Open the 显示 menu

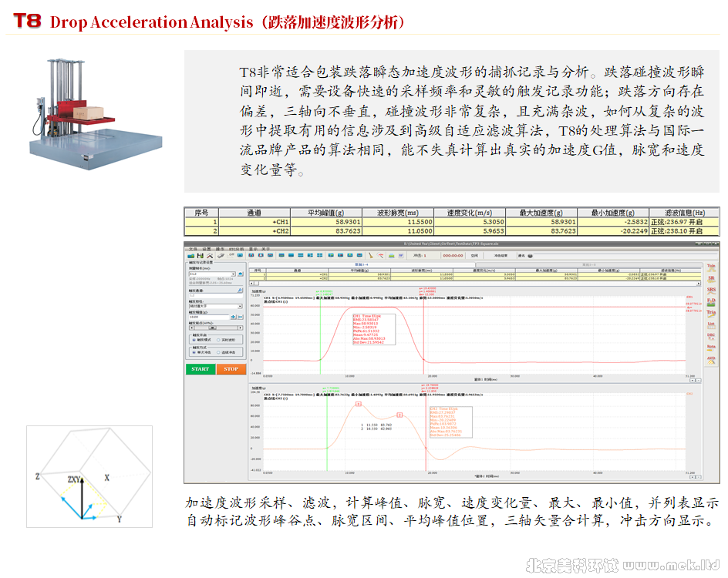[x=253, y=249]
